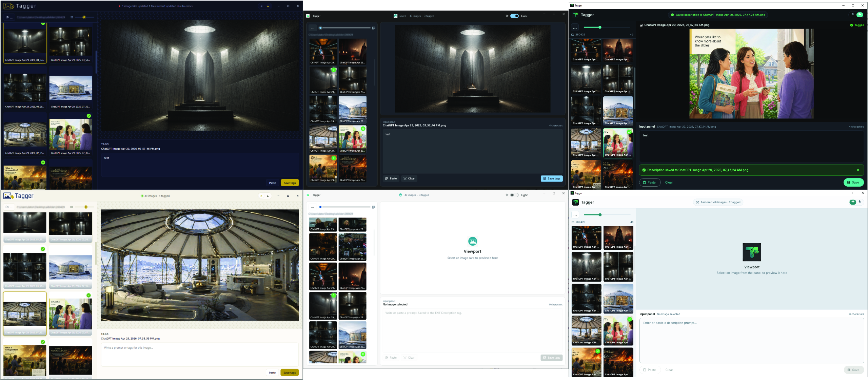The image size is (868, 380).
Task: Click the Saved status icon in the Dark-toggle window
Action: click(395, 16)
